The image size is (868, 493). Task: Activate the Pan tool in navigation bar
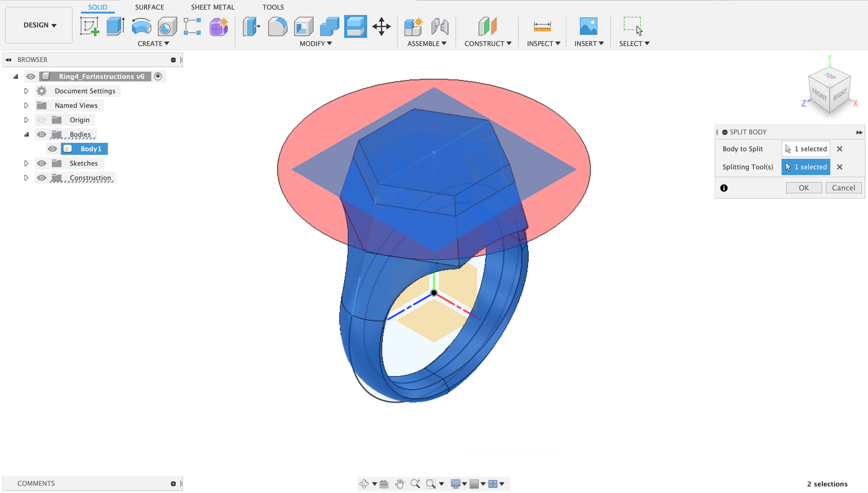(400, 483)
